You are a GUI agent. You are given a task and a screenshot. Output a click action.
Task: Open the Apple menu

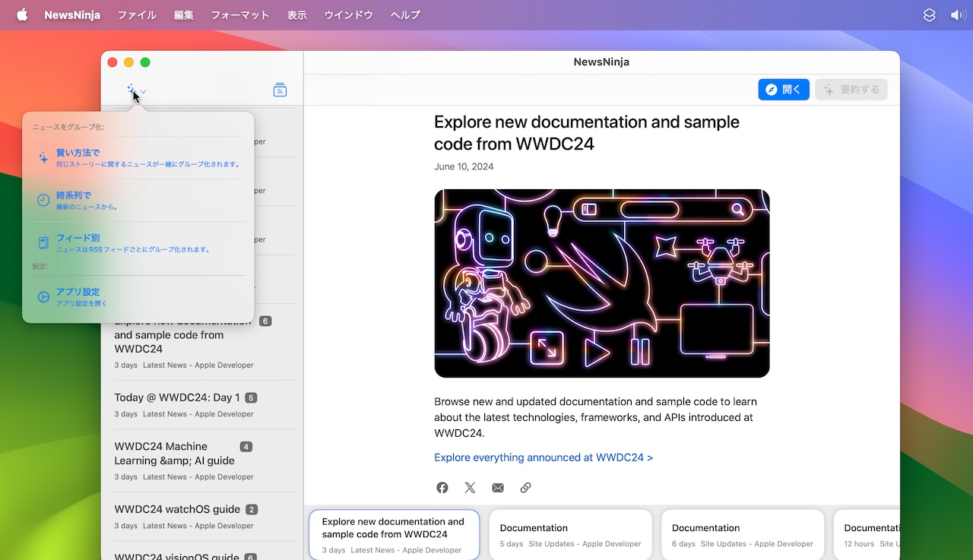(22, 15)
